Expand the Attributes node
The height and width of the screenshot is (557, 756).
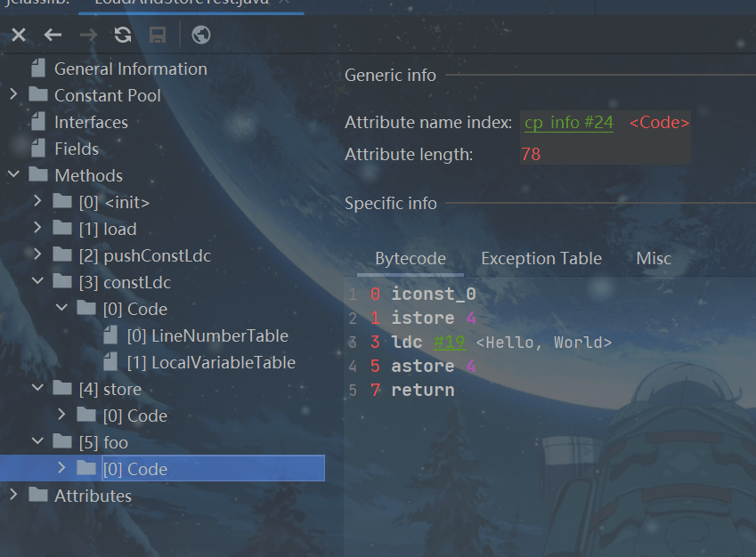coord(13,495)
